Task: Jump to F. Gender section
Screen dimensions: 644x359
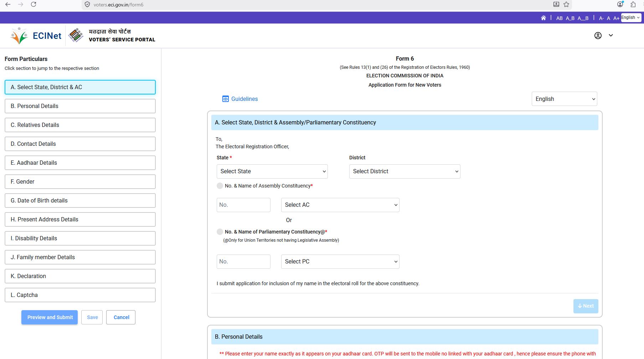Action: 80,181
